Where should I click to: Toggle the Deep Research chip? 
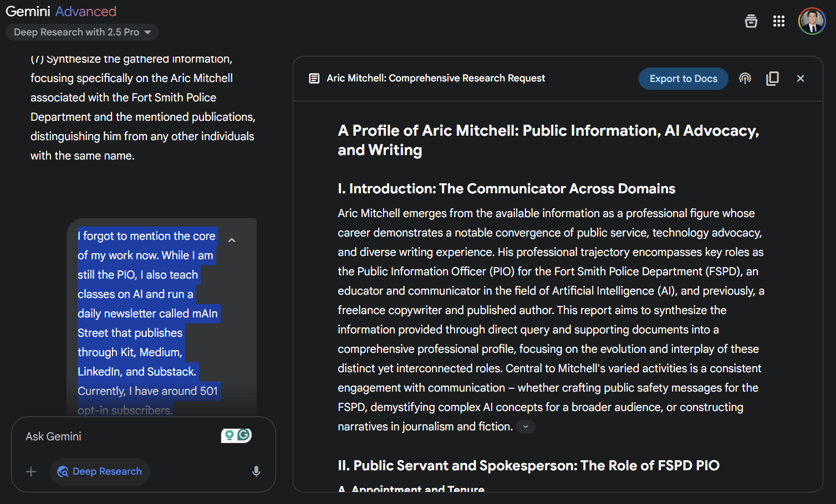[x=100, y=471]
